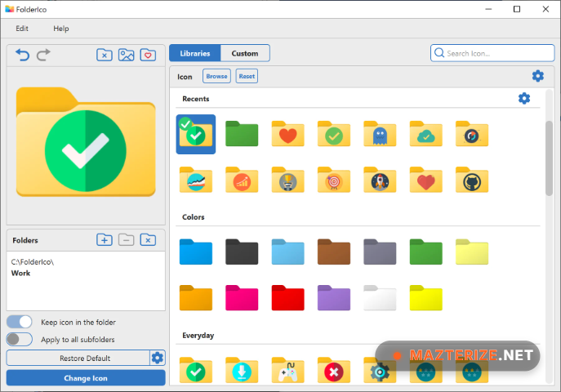
Task: Select the red folder color
Action: tap(287, 298)
